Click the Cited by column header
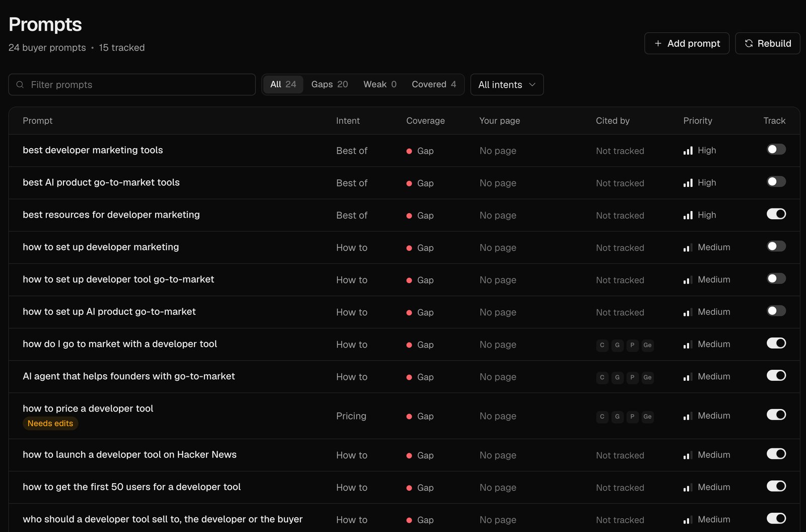Image resolution: width=806 pixels, height=532 pixels. (613, 121)
